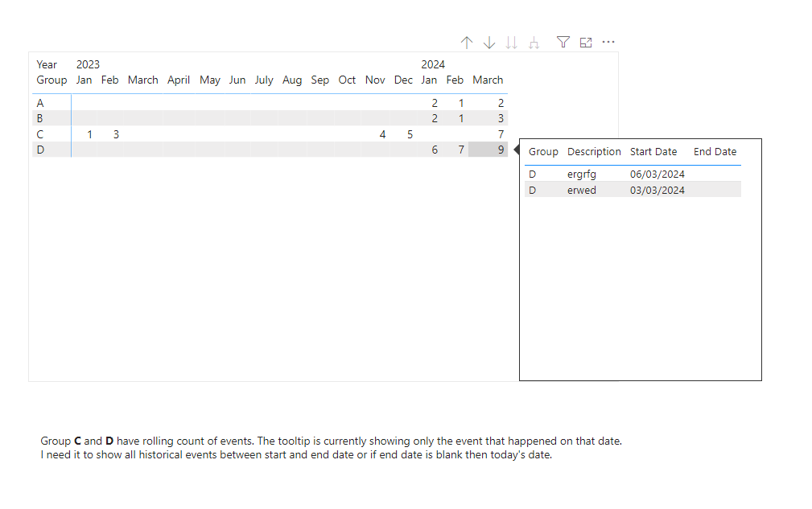Select value 7 in row C
This screenshot has height=509, width=812.
pos(501,134)
